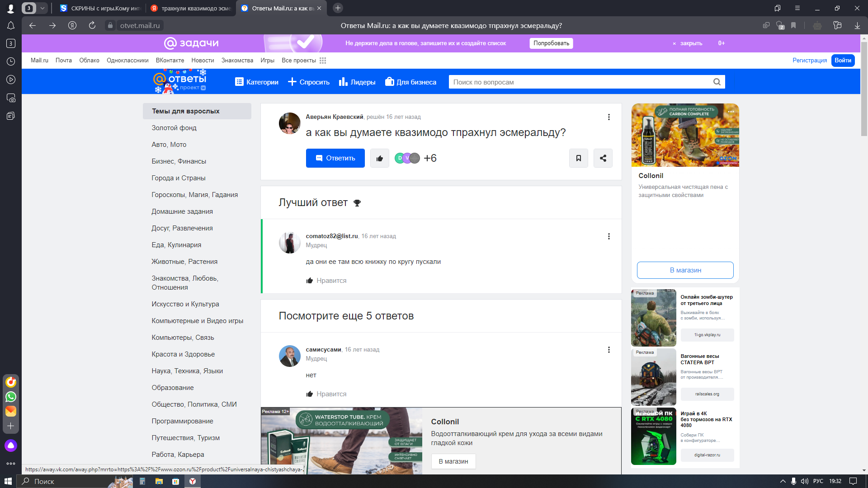This screenshot has height=488, width=868.
Task: Open the browser downloads icon
Action: pyautogui.click(x=857, y=25)
